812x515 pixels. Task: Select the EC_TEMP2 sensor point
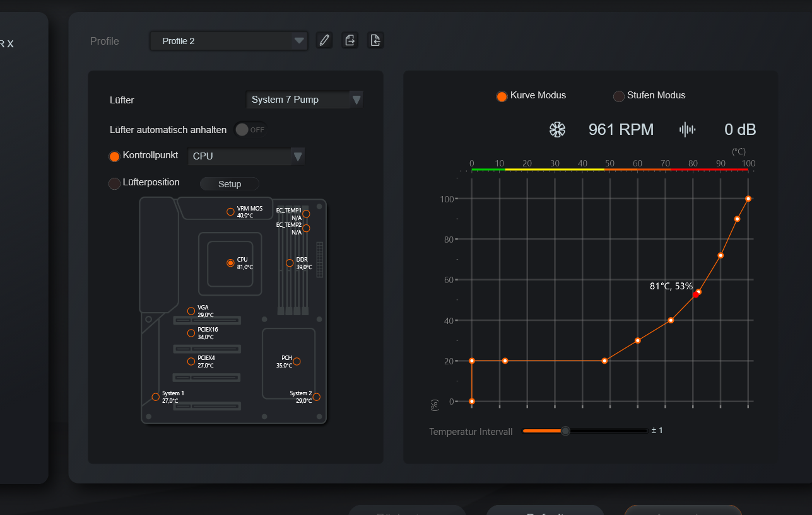[x=307, y=228]
